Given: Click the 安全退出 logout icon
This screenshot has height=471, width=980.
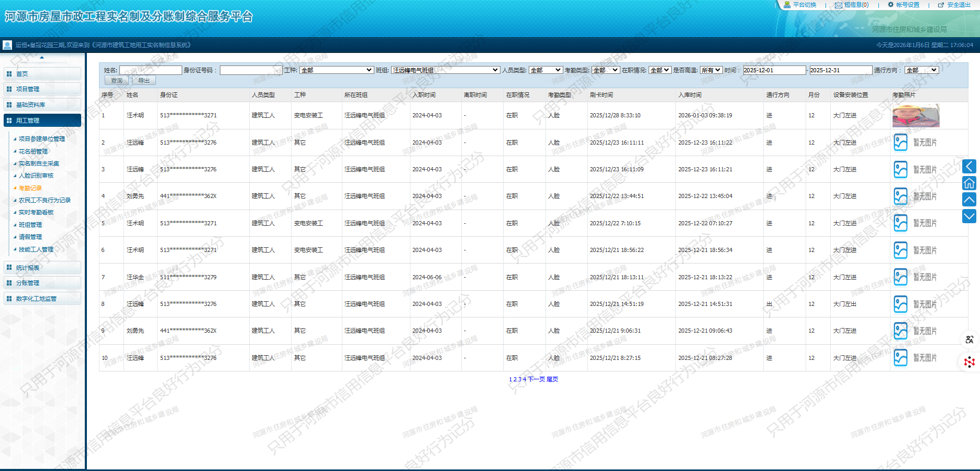Looking at the screenshot, I should click(x=941, y=5).
